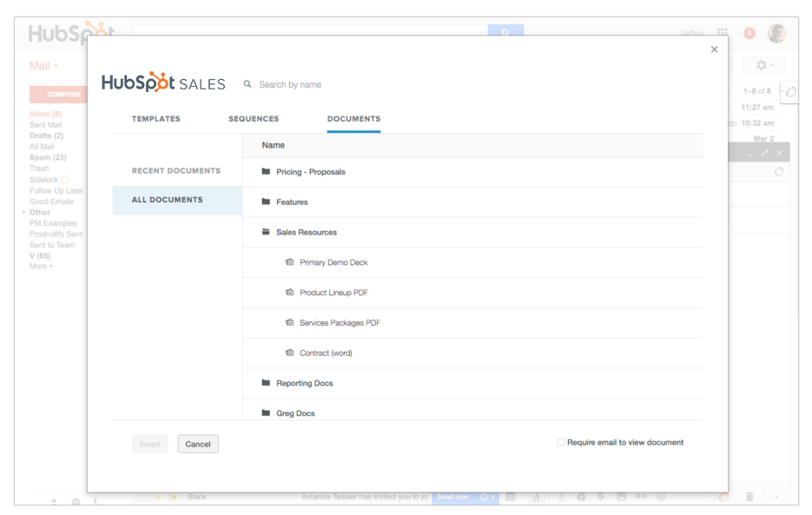Click the emoji icon in compose toolbar
The image size is (812, 515).
coord(661,497)
